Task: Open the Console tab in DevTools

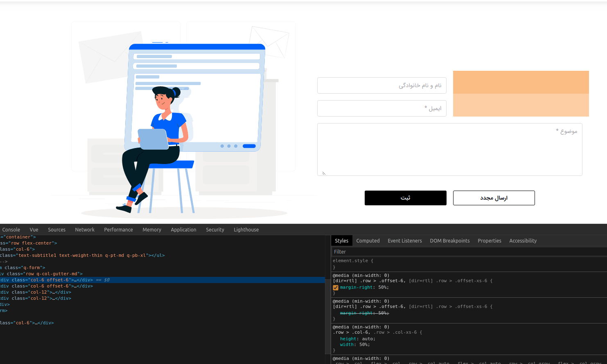Action: coord(11,230)
